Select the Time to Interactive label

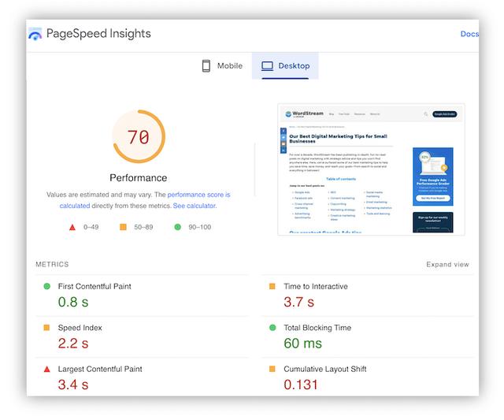316,286
